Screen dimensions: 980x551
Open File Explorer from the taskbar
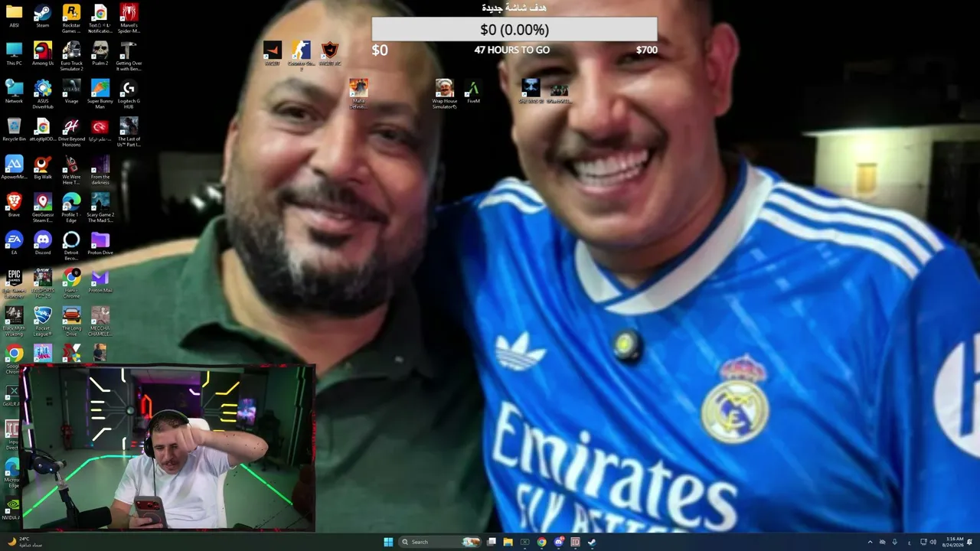tap(508, 542)
